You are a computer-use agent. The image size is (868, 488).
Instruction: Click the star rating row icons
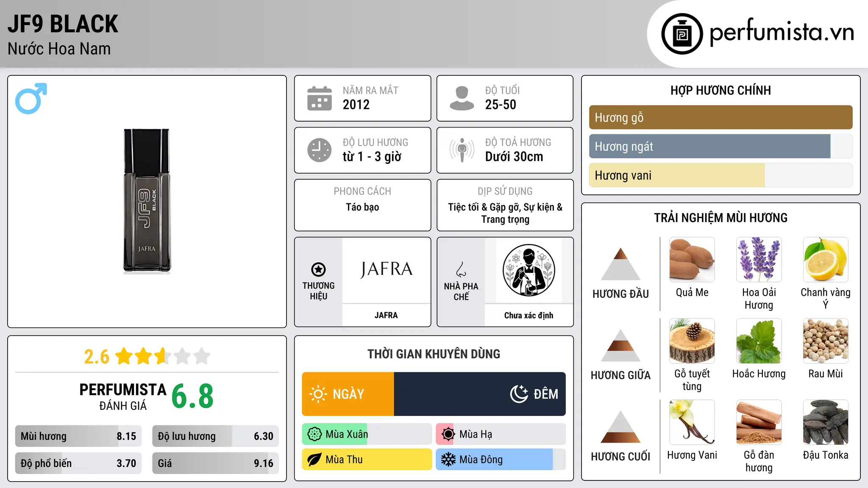coord(162,356)
